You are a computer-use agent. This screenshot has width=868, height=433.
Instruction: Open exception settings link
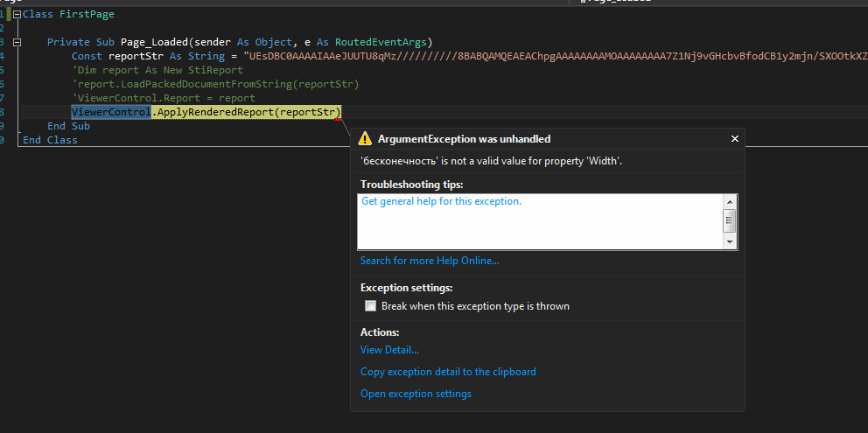click(416, 394)
